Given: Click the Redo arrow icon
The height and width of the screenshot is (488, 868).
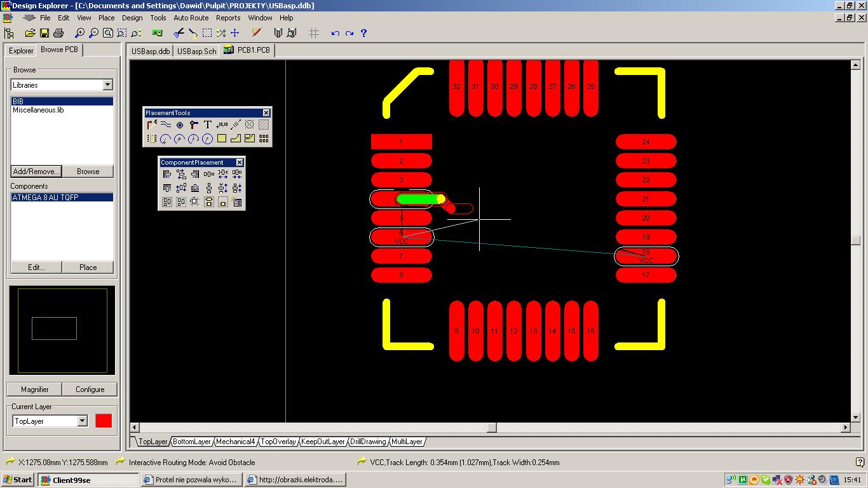Looking at the screenshot, I should pyautogui.click(x=349, y=33).
